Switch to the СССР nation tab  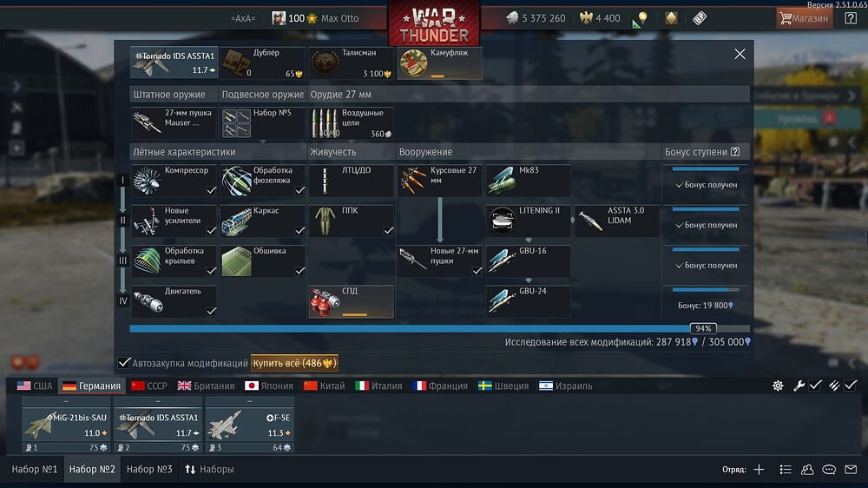[x=149, y=386]
